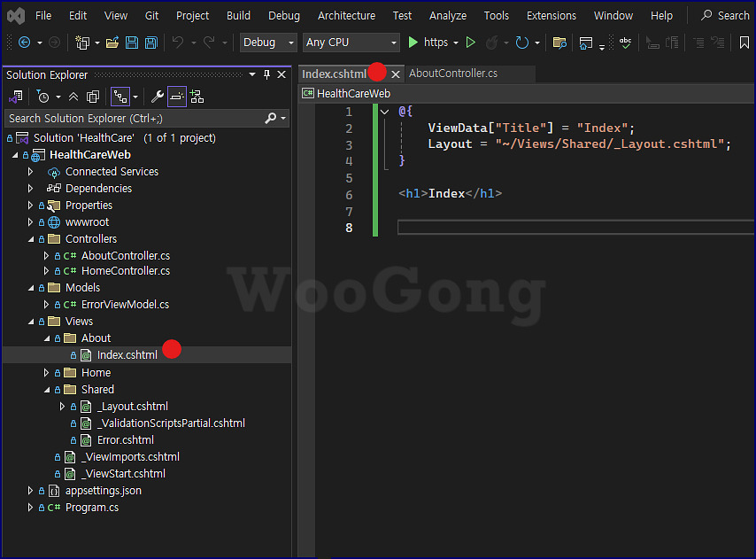The image size is (756, 559).
Task: Click the Collapse All icon in Solution Explorer
Action: [73, 97]
